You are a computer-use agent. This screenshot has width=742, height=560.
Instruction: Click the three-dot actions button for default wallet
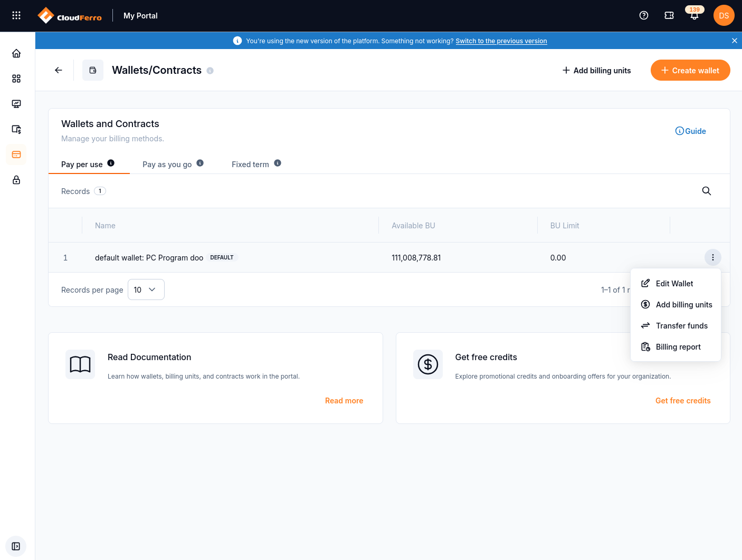point(713,257)
